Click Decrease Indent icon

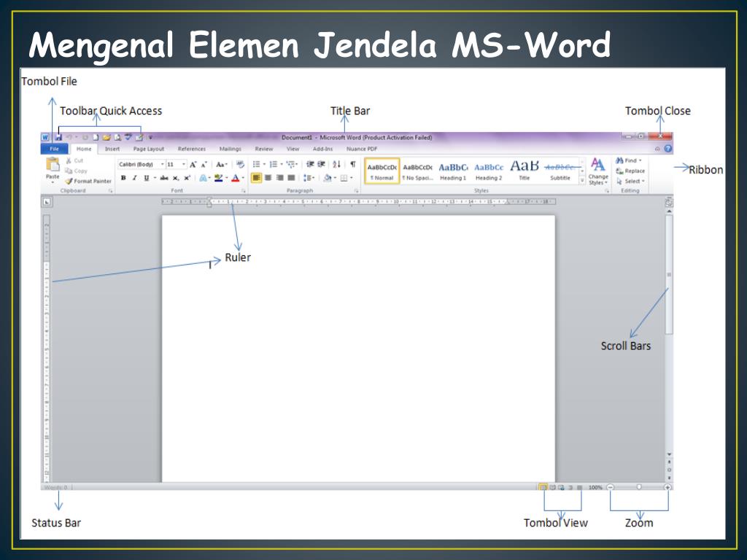(310, 164)
